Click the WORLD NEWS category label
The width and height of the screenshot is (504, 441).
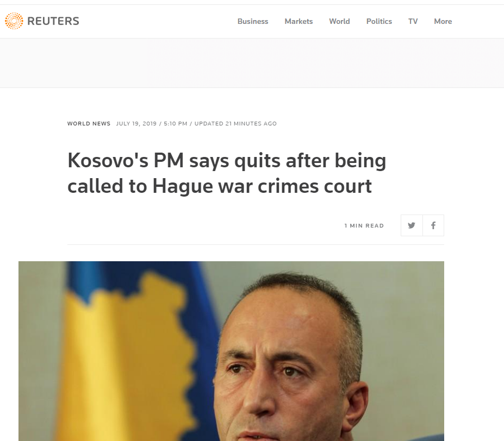tap(89, 124)
